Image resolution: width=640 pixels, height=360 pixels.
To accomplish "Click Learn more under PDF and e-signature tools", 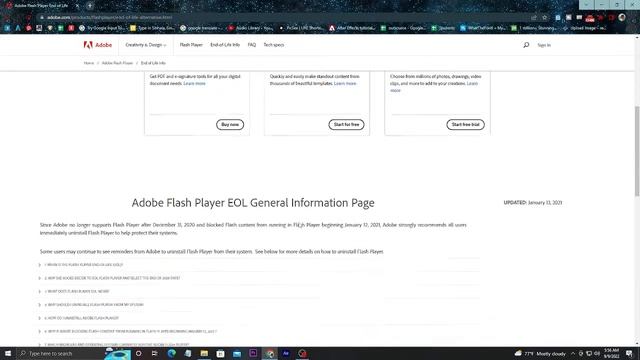I will click(x=194, y=83).
